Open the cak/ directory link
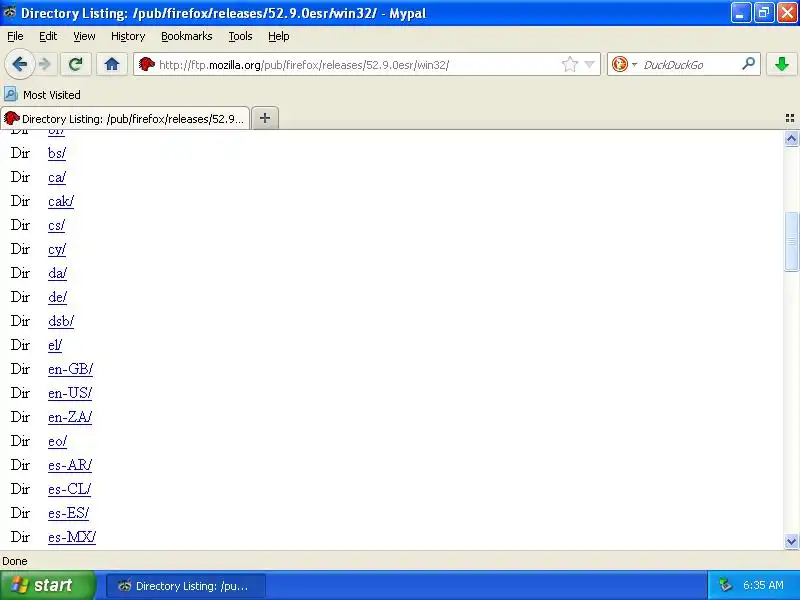This screenshot has width=800, height=600. [x=61, y=201]
